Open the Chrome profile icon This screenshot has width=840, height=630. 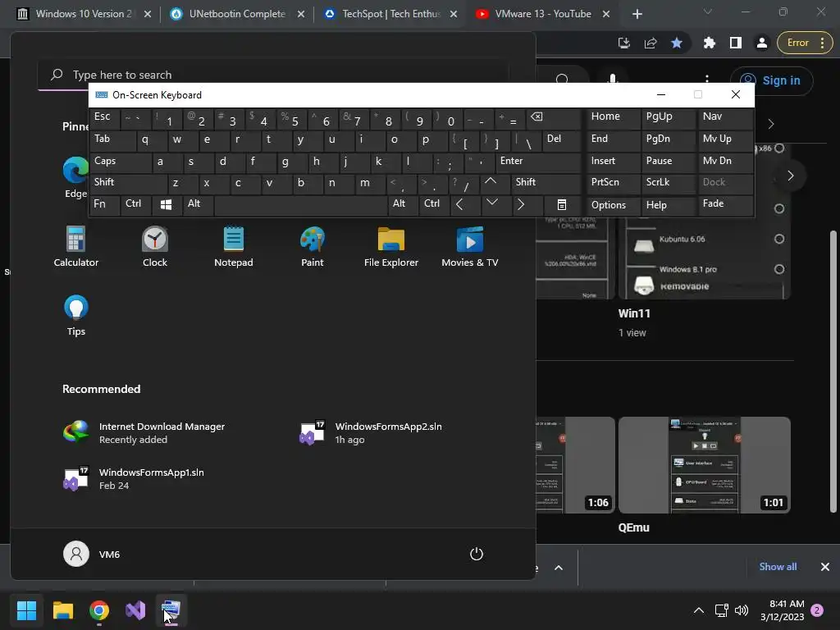pyautogui.click(x=762, y=43)
